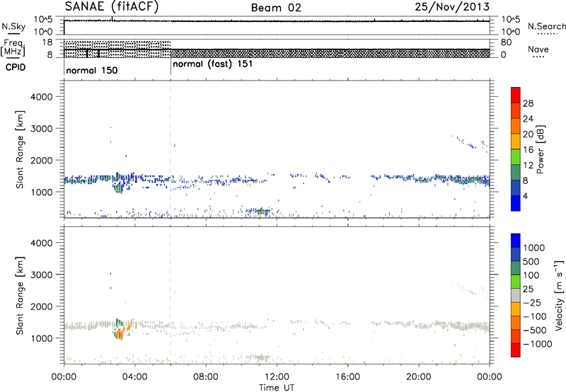Click the N.Search legend label
566x392 pixels.
546,26
